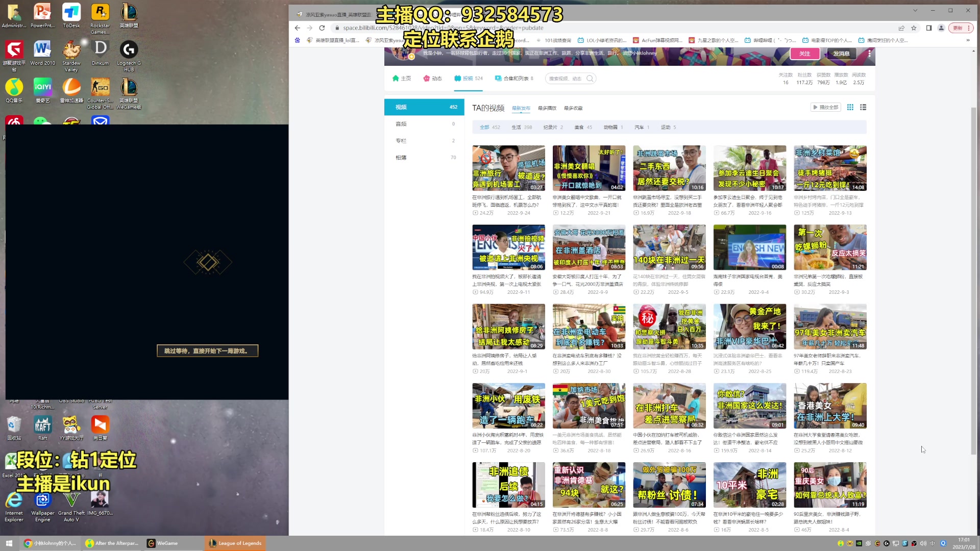Click 搜索视频、动态 search field
The image size is (980, 551).
click(565, 79)
